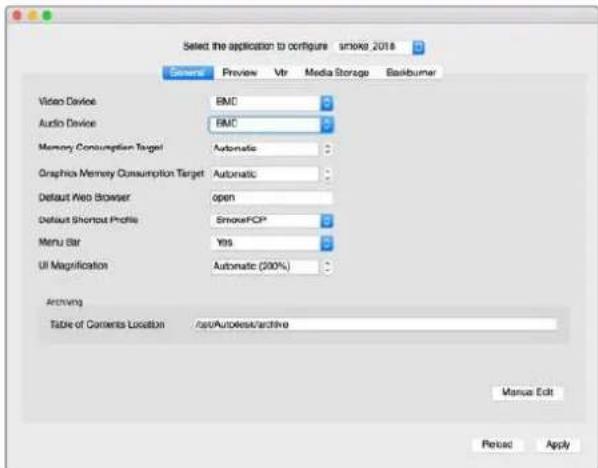
Task: Zoom the window with the green button
Action: [x=47, y=16]
